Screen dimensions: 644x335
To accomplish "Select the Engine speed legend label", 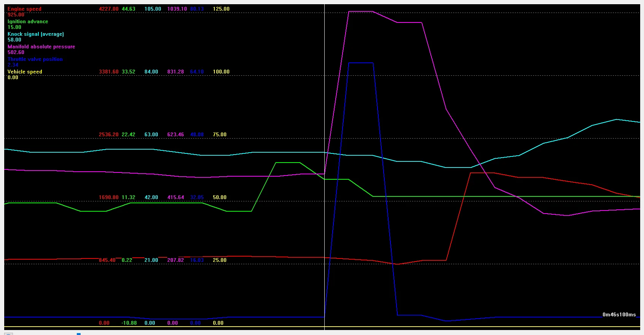I will click(x=24, y=9).
